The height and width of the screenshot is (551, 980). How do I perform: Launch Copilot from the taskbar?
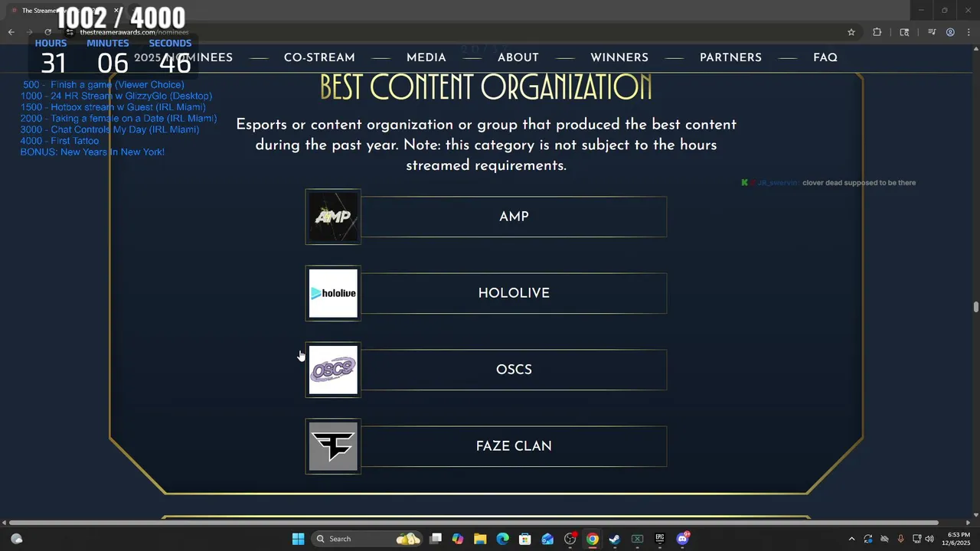[458, 539]
